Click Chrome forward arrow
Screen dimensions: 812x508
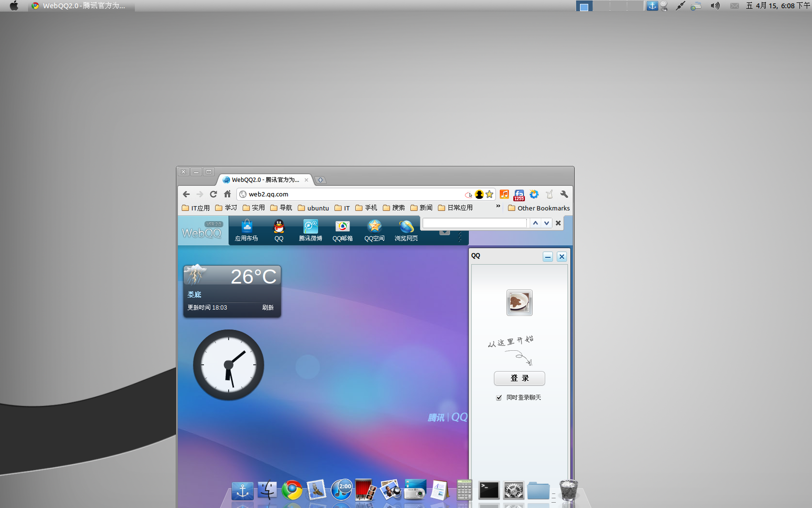click(x=200, y=194)
